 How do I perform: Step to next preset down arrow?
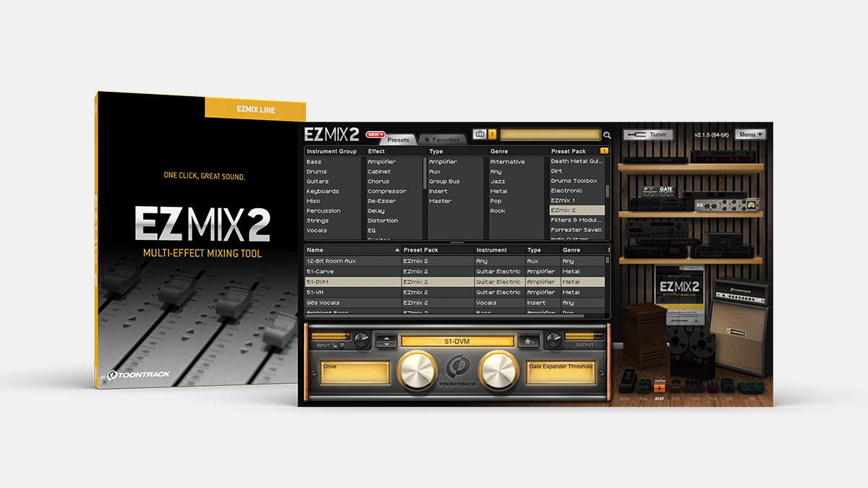[x=386, y=344]
